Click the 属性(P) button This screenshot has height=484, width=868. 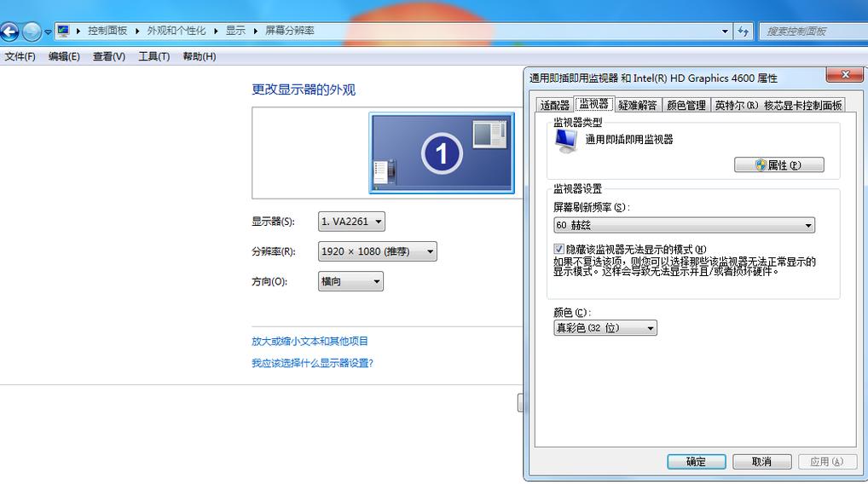click(x=778, y=164)
